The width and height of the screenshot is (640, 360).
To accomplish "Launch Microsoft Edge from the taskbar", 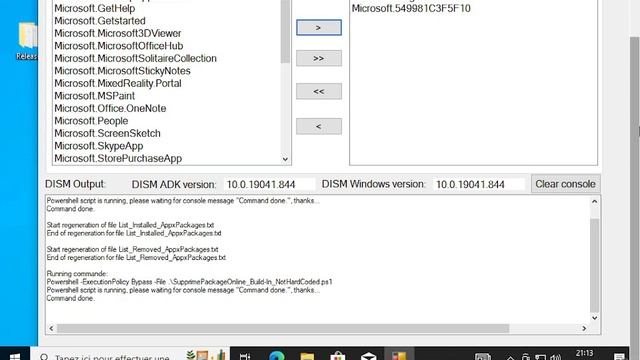I will click(x=277, y=356).
